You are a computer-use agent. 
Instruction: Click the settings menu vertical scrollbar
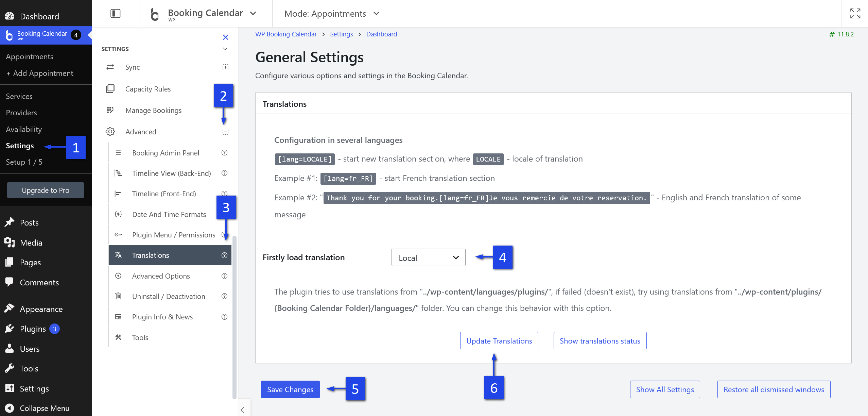coord(234,316)
